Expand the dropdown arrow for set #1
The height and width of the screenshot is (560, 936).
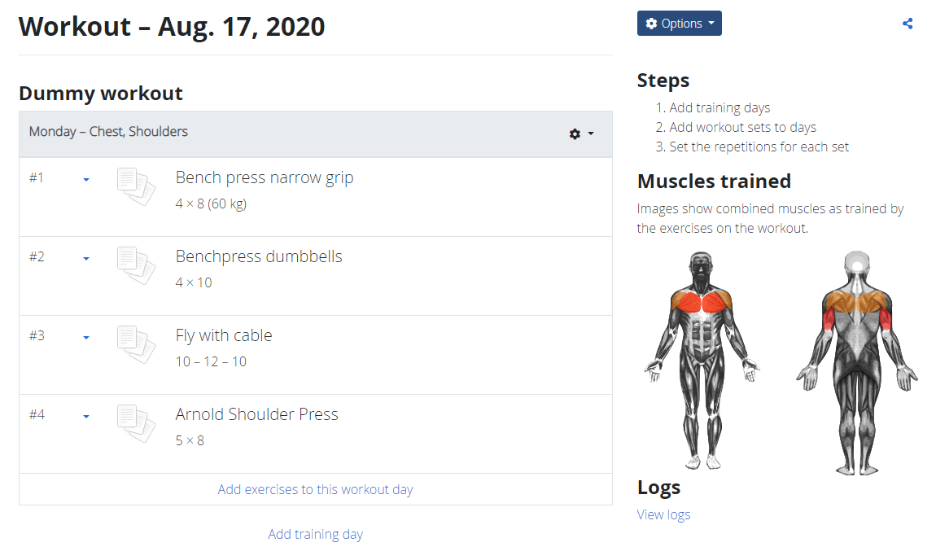(x=86, y=180)
